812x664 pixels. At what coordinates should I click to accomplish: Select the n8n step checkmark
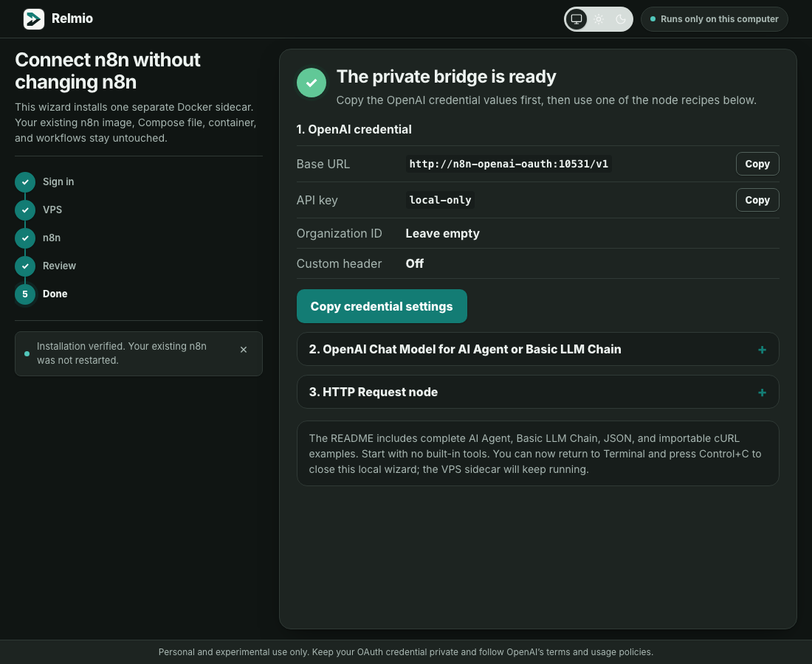(25, 238)
